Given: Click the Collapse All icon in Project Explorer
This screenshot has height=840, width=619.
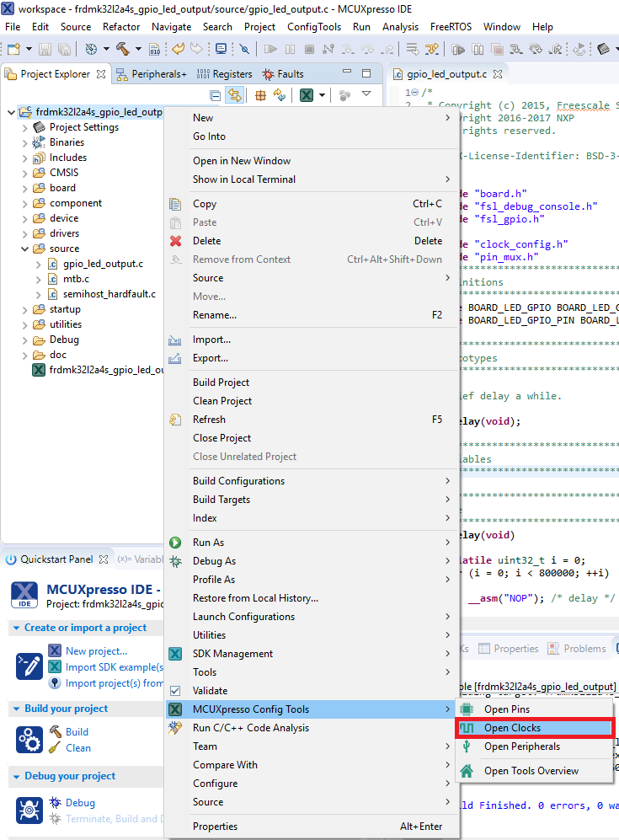Looking at the screenshot, I should [x=216, y=95].
